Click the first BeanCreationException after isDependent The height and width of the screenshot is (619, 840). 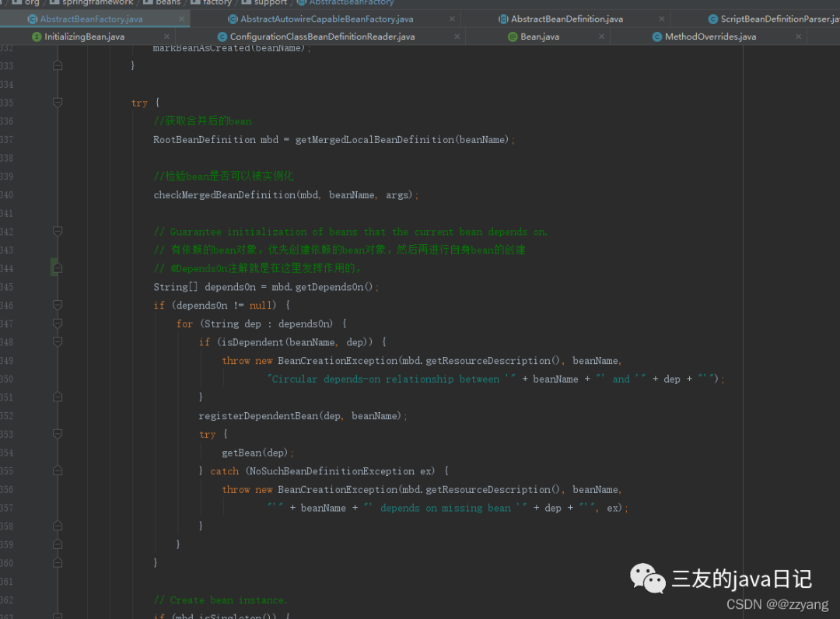click(338, 361)
